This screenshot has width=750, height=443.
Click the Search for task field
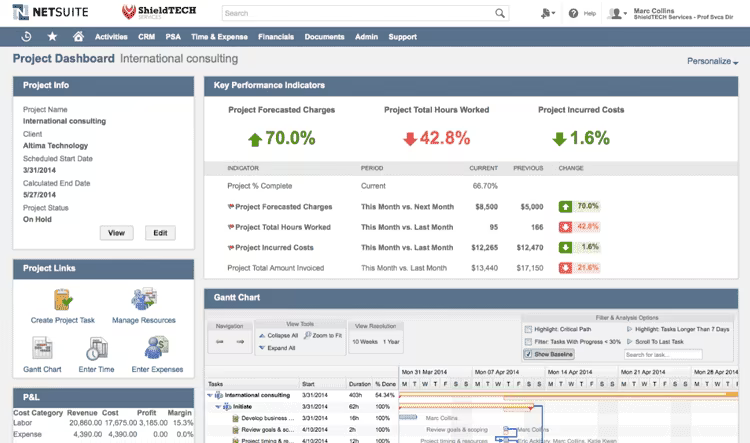pos(663,354)
